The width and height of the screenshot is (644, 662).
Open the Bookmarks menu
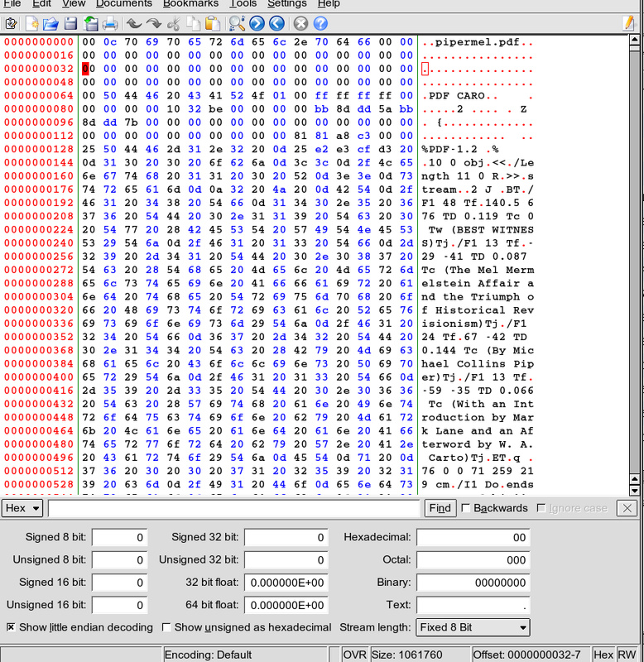[x=191, y=3]
